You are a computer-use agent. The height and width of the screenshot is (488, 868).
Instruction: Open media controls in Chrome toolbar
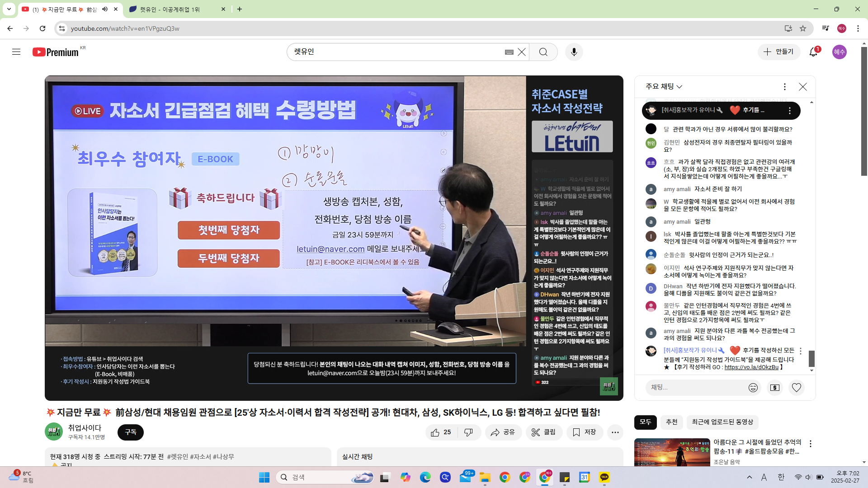coord(826,28)
